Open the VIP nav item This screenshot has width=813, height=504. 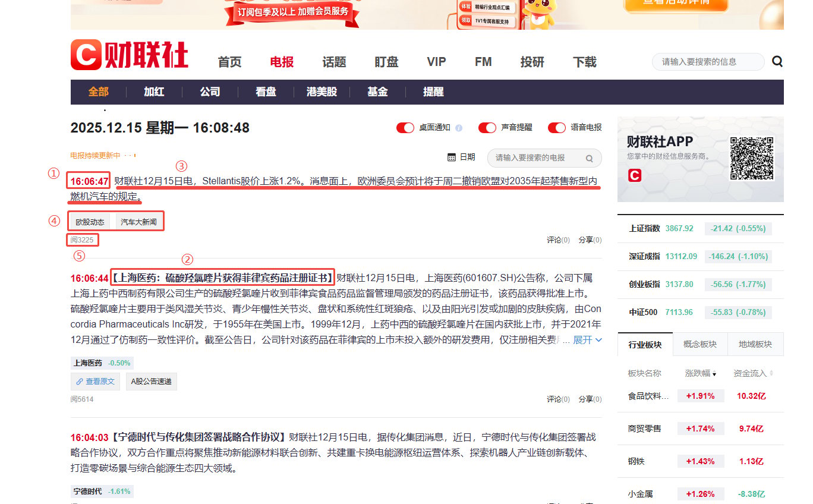coord(436,62)
